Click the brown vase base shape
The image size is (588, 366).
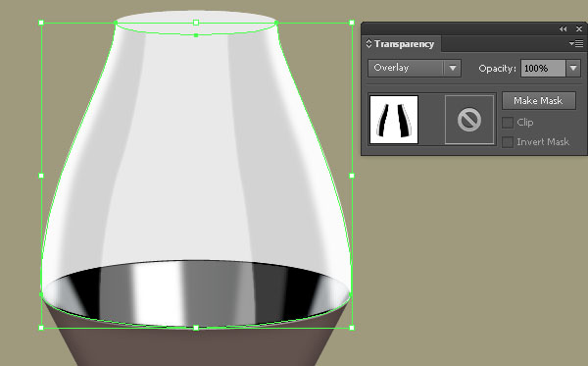pos(195,347)
